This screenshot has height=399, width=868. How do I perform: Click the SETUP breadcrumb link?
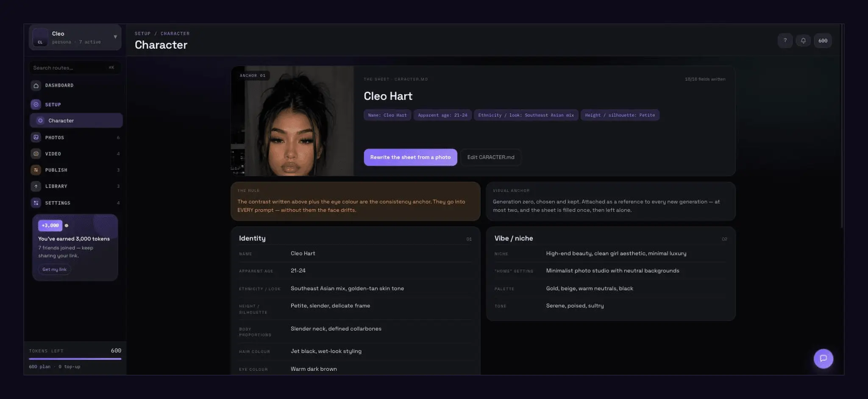coord(142,33)
